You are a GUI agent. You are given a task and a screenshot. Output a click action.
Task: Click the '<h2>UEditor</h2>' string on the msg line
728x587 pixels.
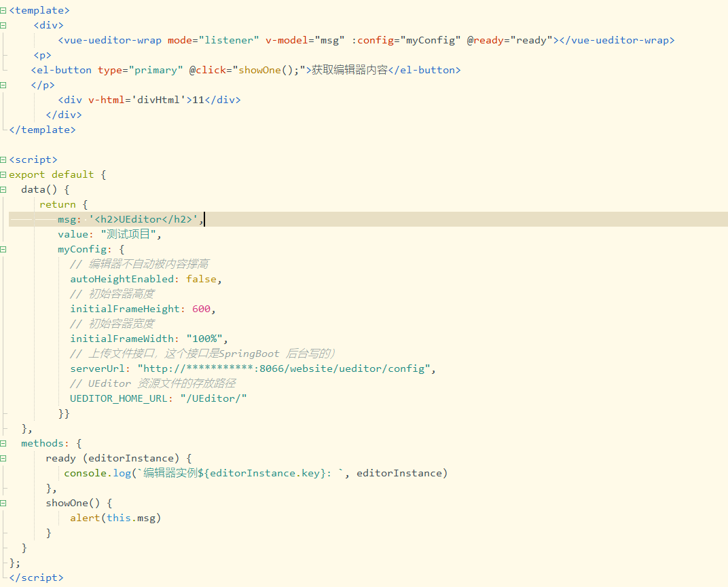pos(143,219)
